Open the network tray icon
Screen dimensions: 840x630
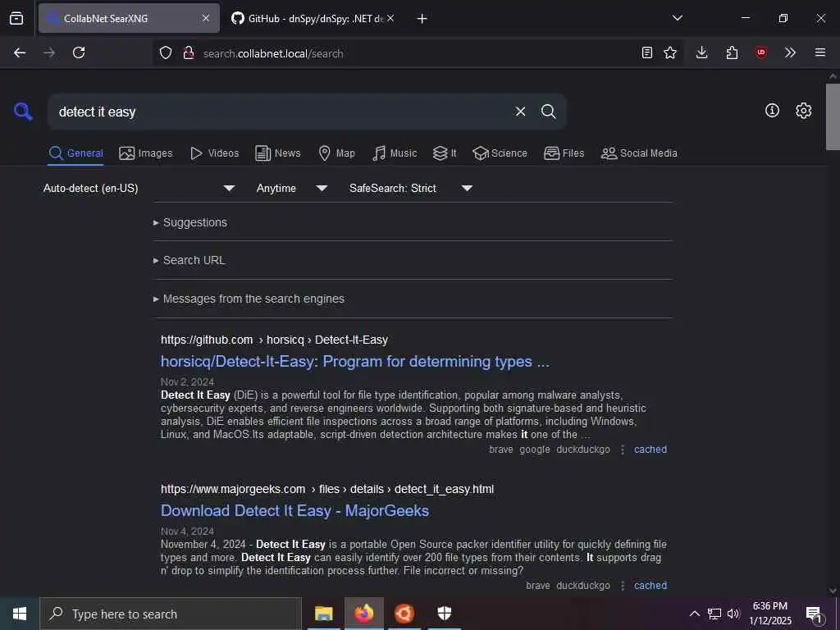tap(714, 614)
